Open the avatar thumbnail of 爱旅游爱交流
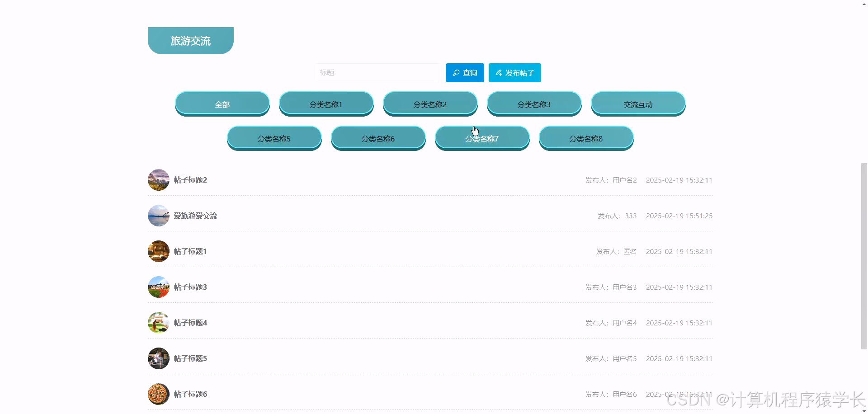Screen dimensions: 868x414 tap(159, 216)
